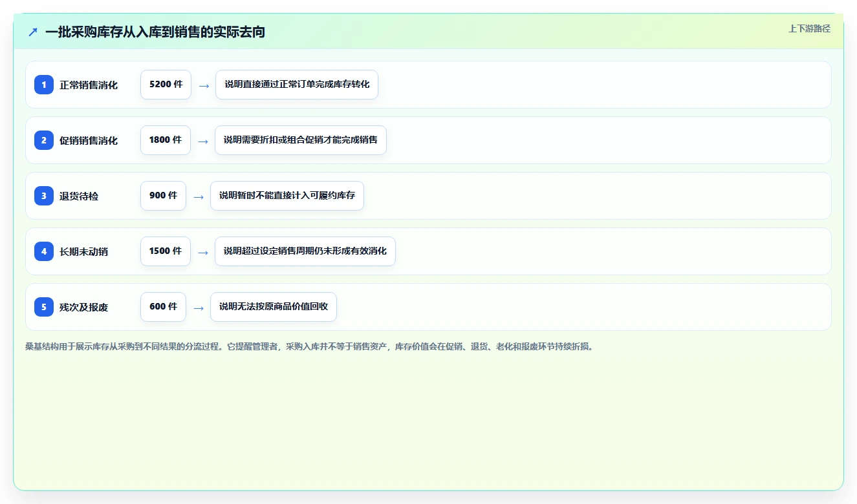The image size is (857, 504).
Task: Click the 5200 件 quantity chip
Action: (166, 84)
